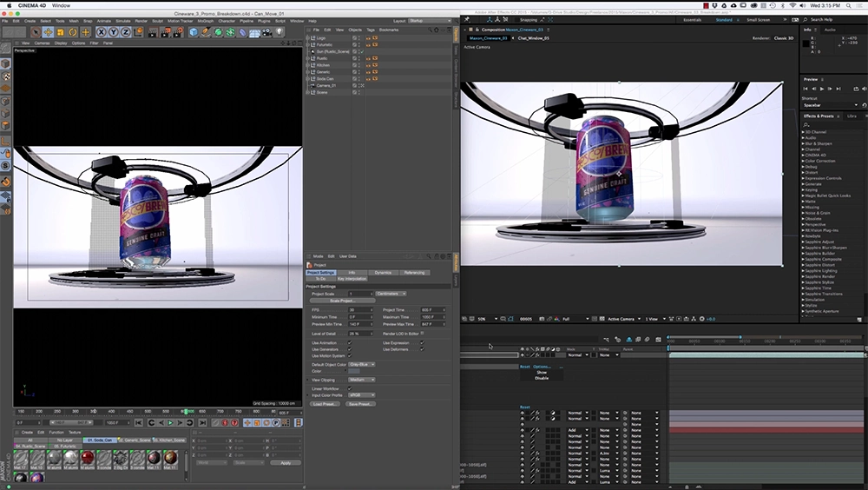Switch to the Dynamics tab

tap(383, 273)
